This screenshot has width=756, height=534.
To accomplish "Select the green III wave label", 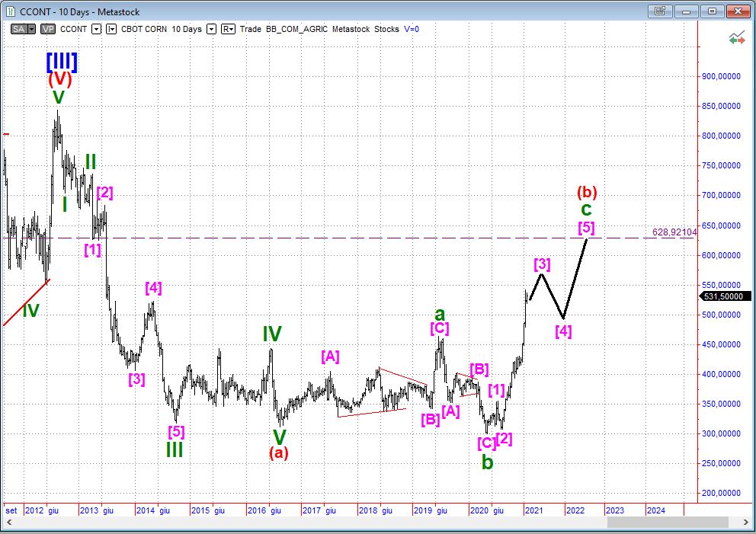I will (x=175, y=449).
